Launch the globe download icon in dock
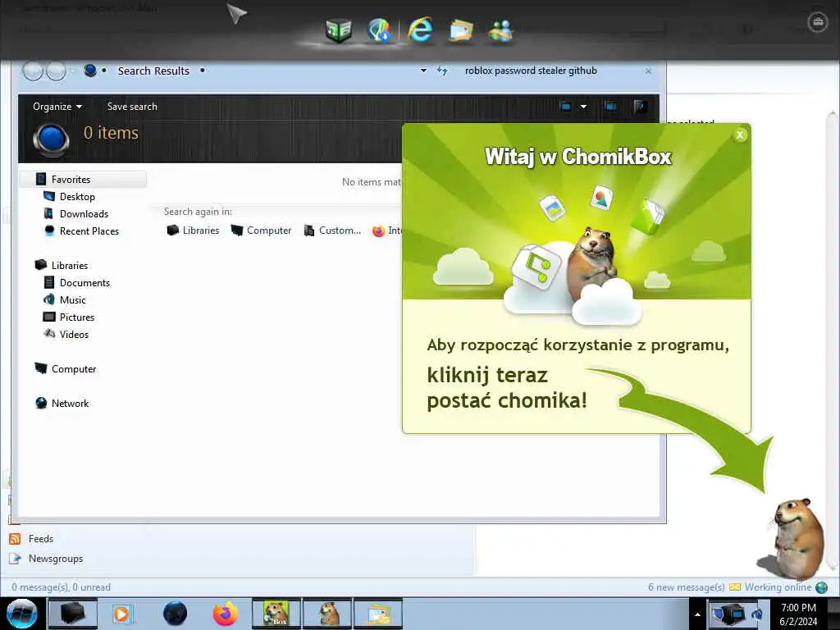The height and width of the screenshot is (630, 840). [x=379, y=30]
